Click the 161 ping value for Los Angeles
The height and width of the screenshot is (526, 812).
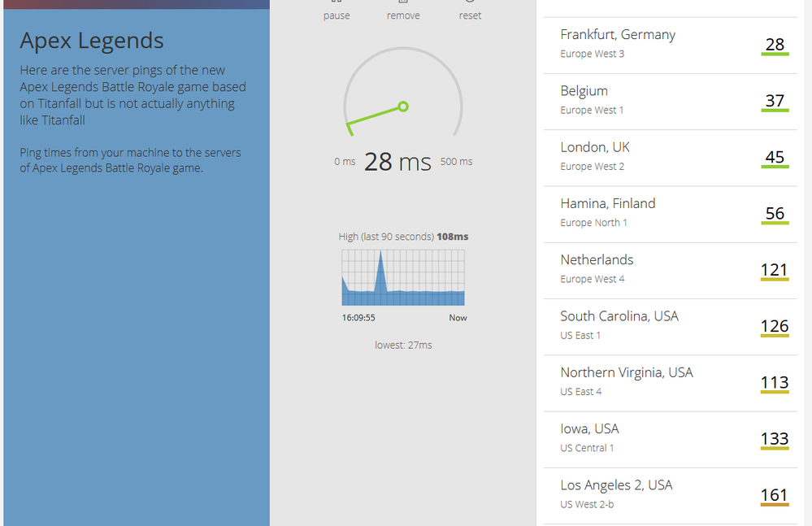pyautogui.click(x=775, y=494)
